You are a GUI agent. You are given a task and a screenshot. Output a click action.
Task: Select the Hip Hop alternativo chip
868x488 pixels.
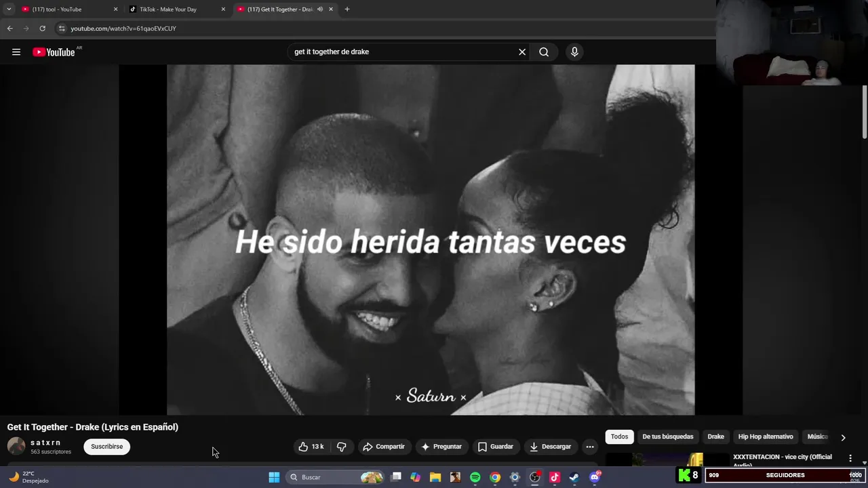coord(766,437)
